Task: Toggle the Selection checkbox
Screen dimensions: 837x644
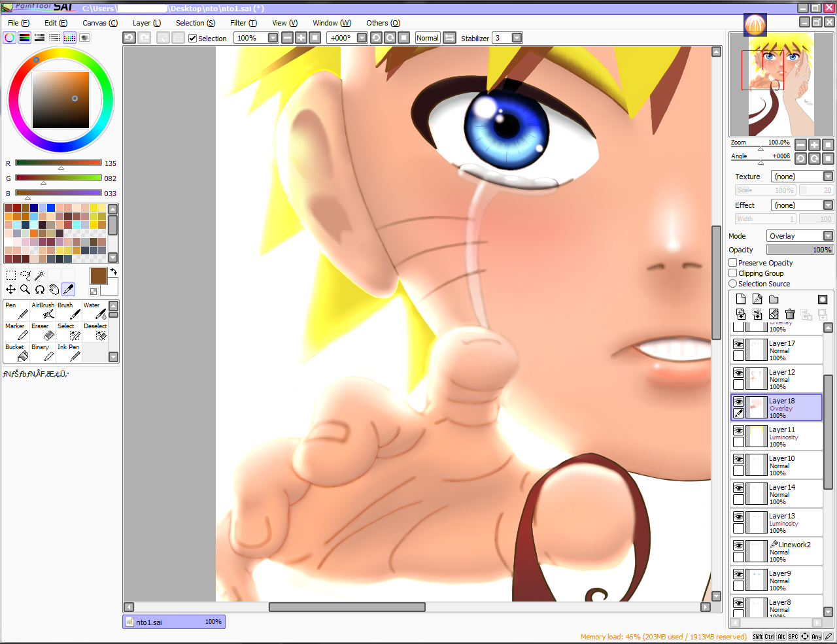Action: 192,39
